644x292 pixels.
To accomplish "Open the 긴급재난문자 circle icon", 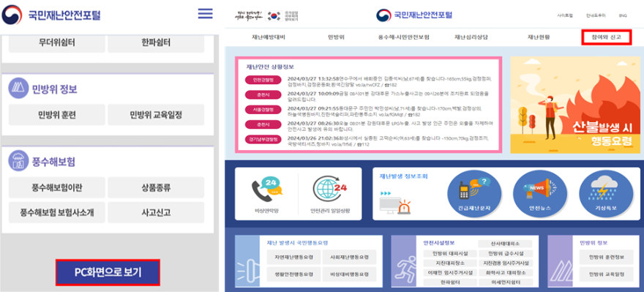I will point(474,194).
